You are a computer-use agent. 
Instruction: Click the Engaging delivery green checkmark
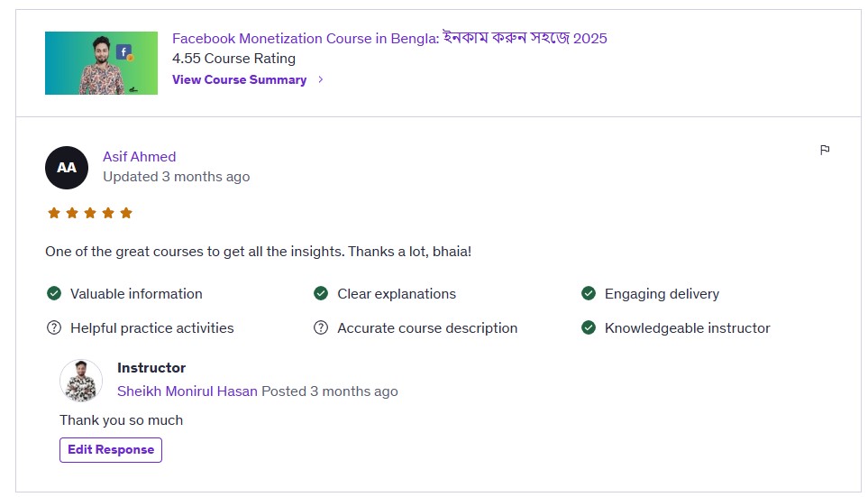(588, 293)
